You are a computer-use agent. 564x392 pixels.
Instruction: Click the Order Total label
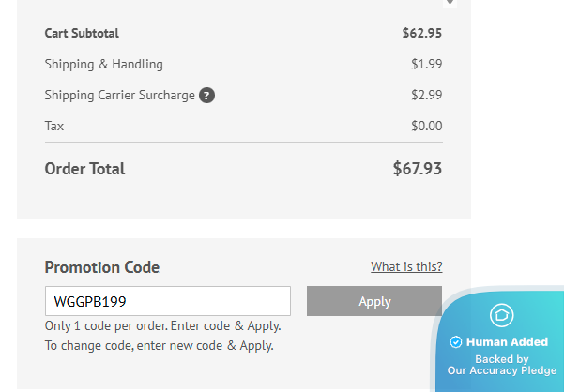(x=84, y=170)
